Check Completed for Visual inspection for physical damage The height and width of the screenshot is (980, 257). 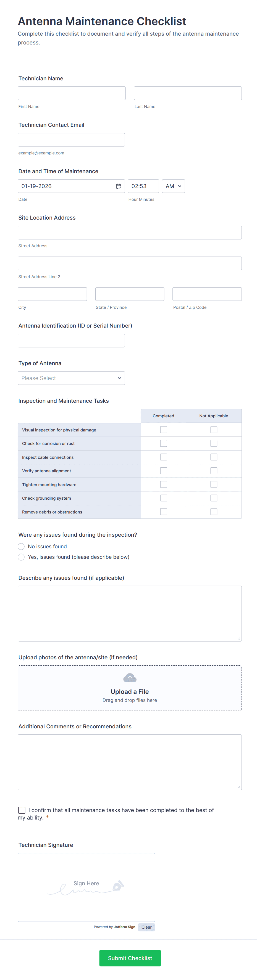[163, 430]
